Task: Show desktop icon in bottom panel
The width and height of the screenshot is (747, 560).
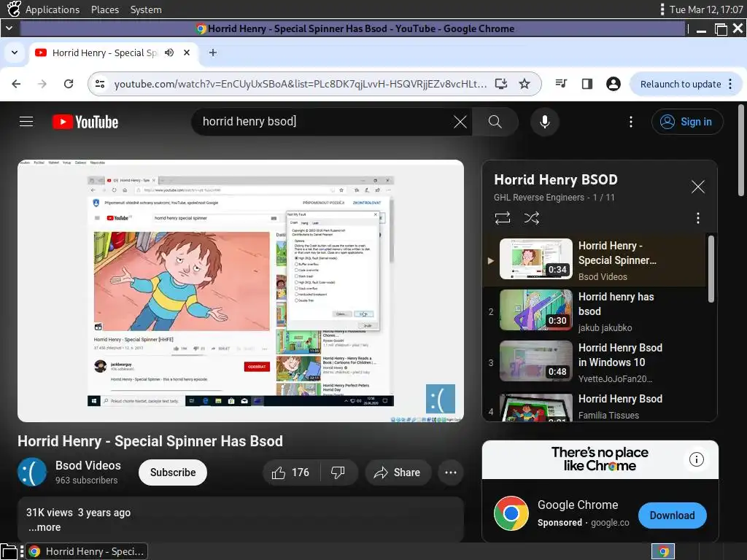Action: 9,551
